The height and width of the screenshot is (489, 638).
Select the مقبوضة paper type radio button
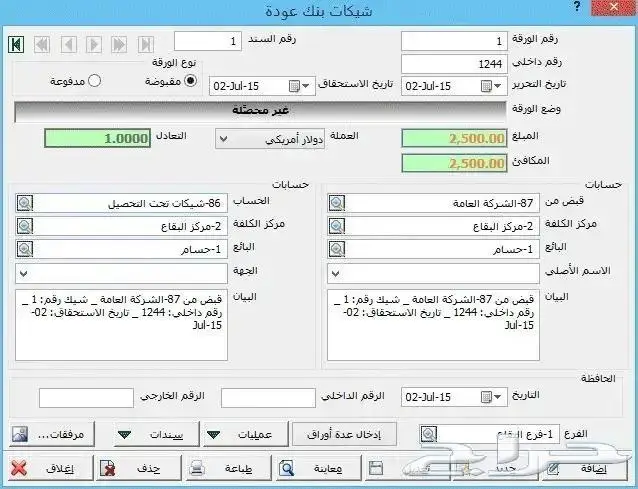(190, 81)
